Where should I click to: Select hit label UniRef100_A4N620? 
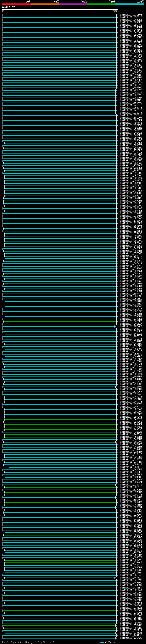tap(131, 578)
